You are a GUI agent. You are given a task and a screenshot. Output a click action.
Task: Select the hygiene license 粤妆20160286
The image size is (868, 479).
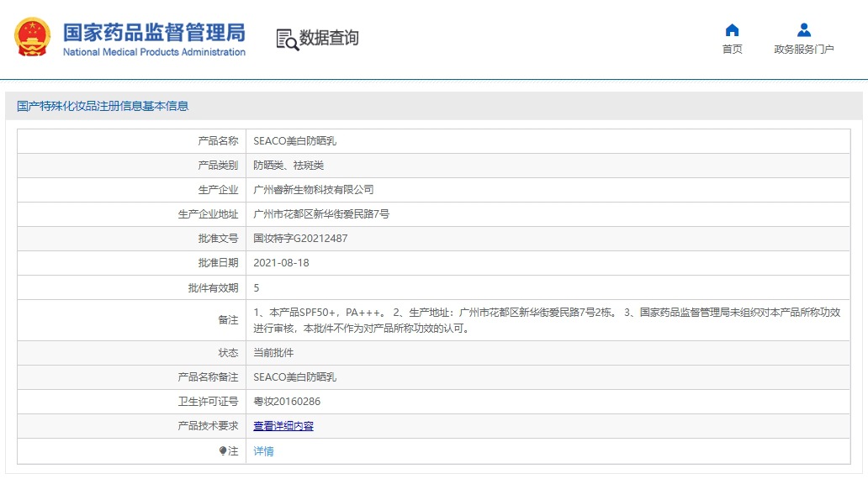pos(287,402)
